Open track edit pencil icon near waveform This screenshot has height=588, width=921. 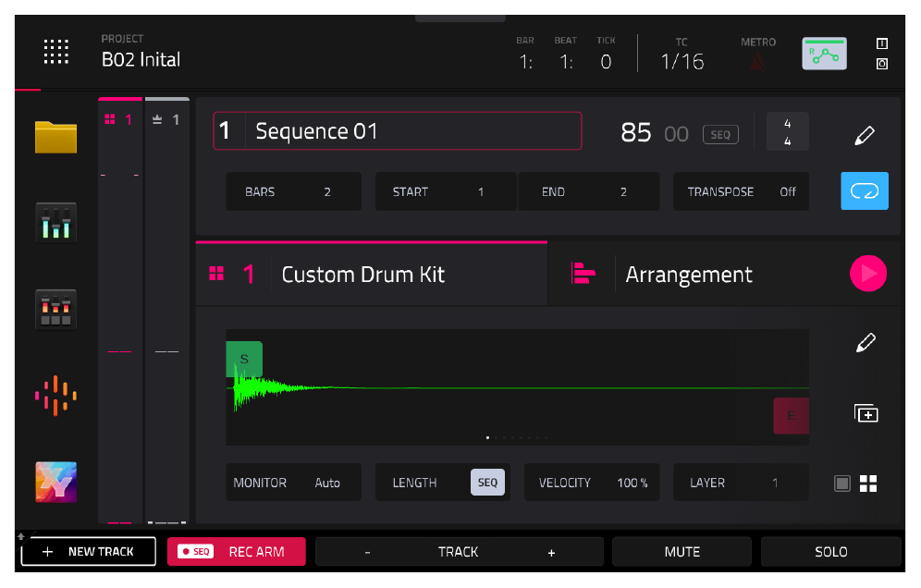pos(866,342)
